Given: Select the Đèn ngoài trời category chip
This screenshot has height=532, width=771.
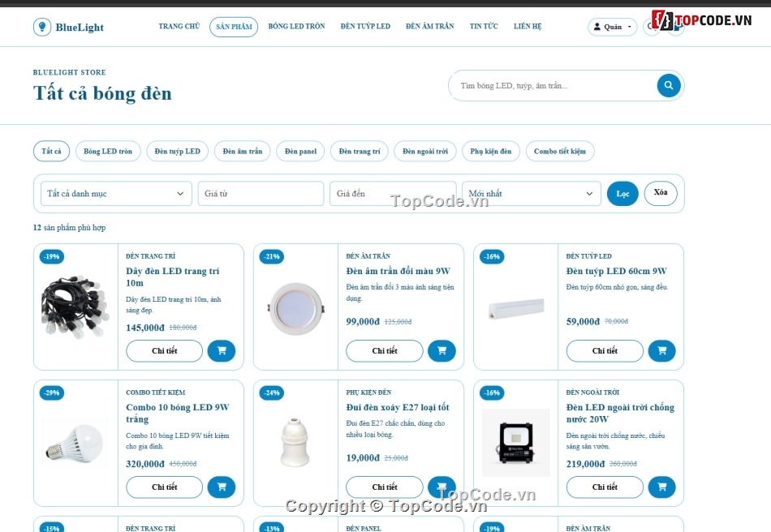Looking at the screenshot, I should (x=424, y=152).
